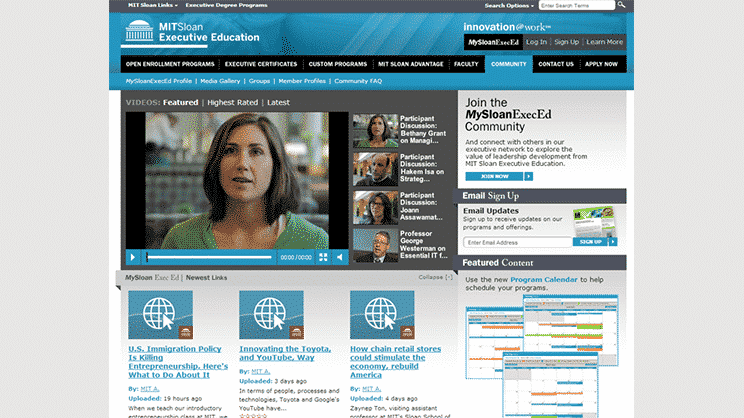The image size is (744, 418).
Task: Click MIT A. author under Innovating the Toyota
Action: tap(260, 372)
